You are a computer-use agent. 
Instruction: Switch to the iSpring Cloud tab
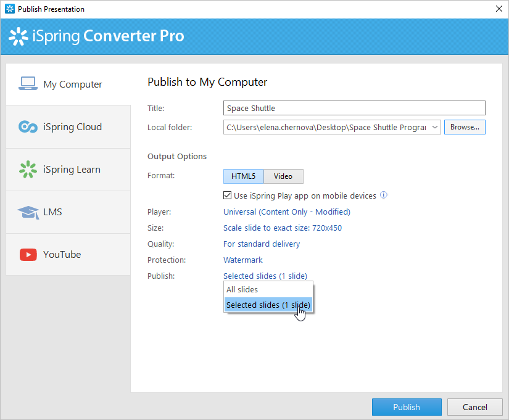[x=68, y=127]
